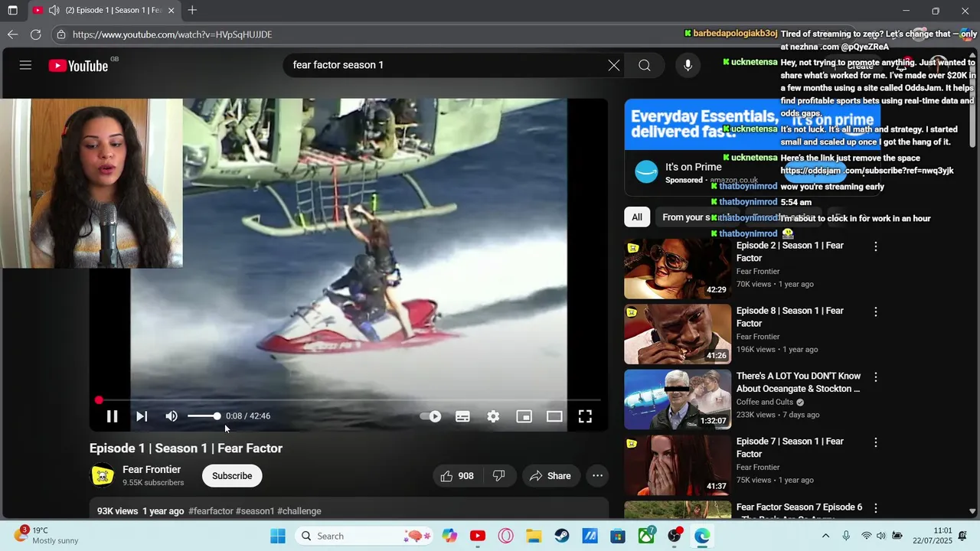Start voice search with the microphone
Viewport: 980px width, 551px height.
688,65
